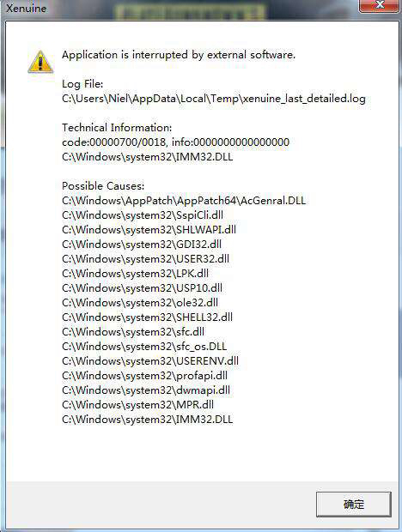The width and height of the screenshot is (402, 532).
Task: Click the Xenuine title bar text
Action: 27,8
